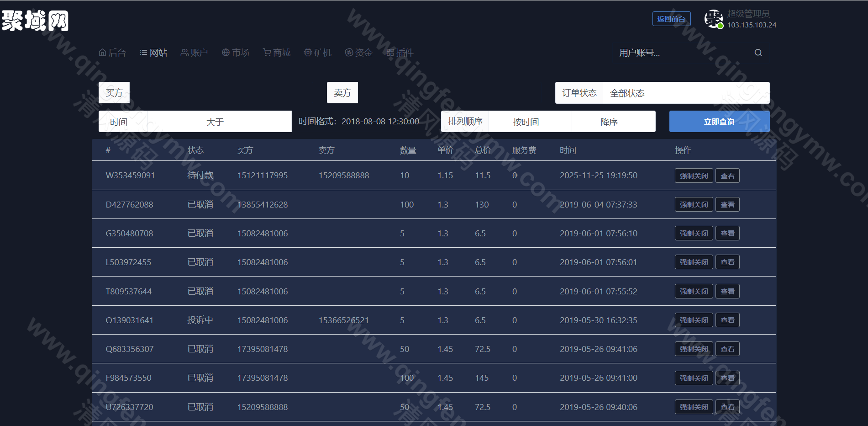
Task: View details of order O139031641
Action: tap(727, 320)
